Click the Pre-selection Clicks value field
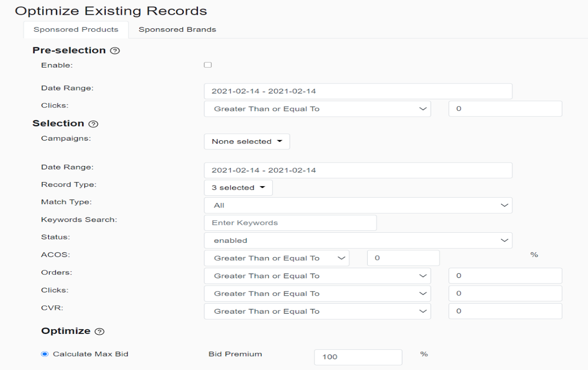 [x=505, y=109]
